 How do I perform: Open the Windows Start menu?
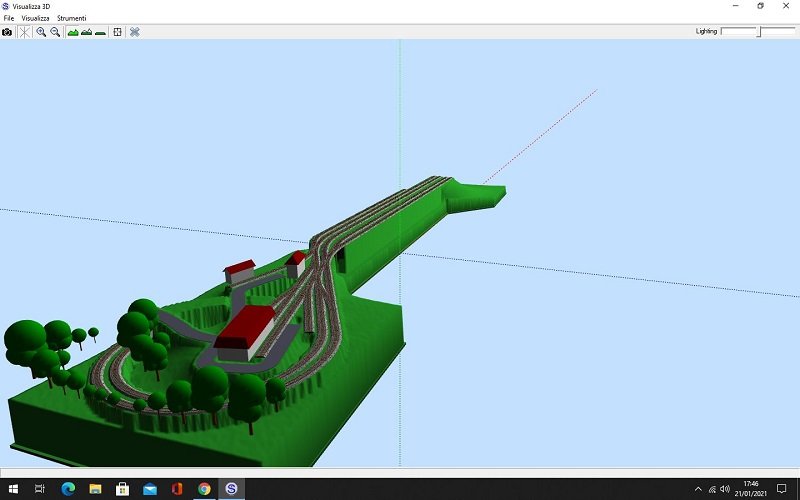[12, 489]
